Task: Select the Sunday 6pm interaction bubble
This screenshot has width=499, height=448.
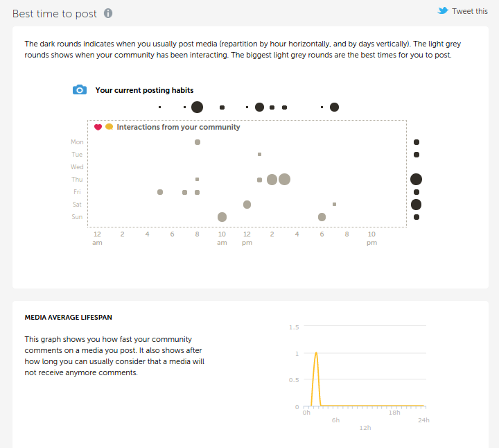Action: 322,217
